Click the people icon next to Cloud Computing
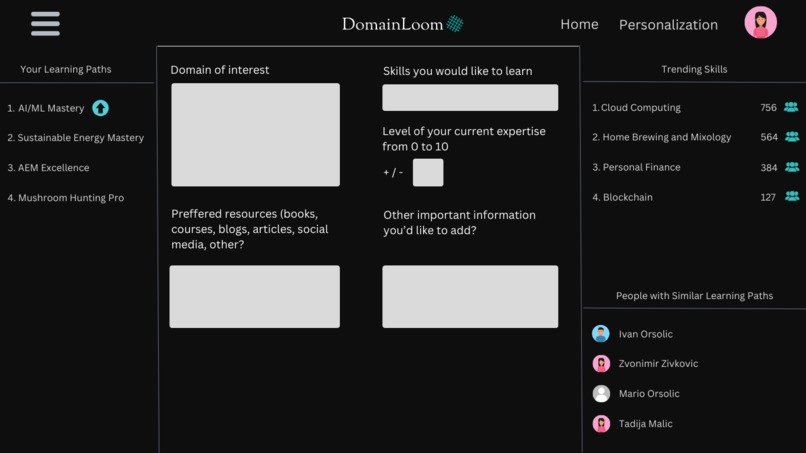 pyautogui.click(x=791, y=107)
